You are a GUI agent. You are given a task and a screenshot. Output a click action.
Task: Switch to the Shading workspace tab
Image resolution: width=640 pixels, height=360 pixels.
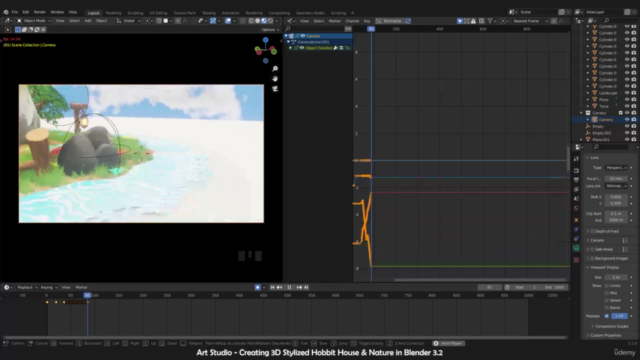tap(209, 13)
